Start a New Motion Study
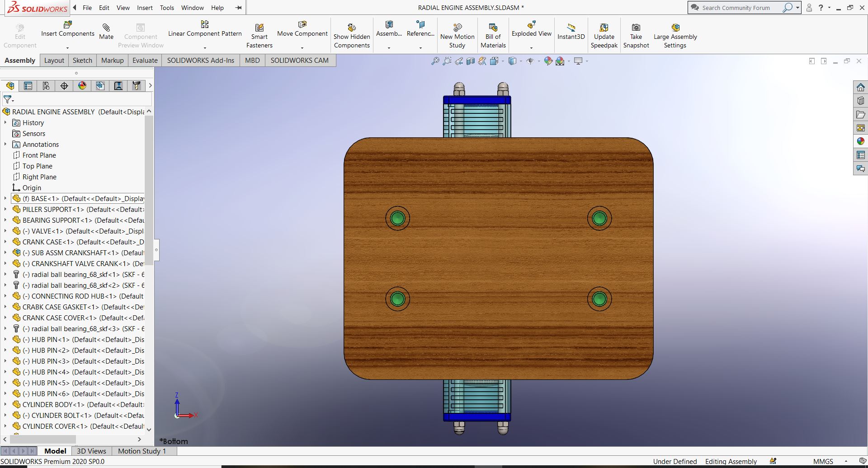The width and height of the screenshot is (868, 468). [x=457, y=28]
